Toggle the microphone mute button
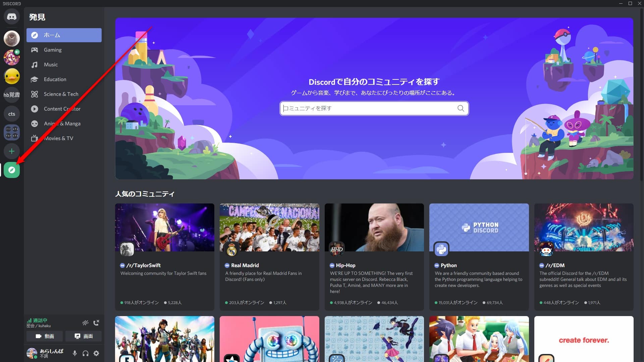This screenshot has width=644, height=362. click(x=75, y=353)
